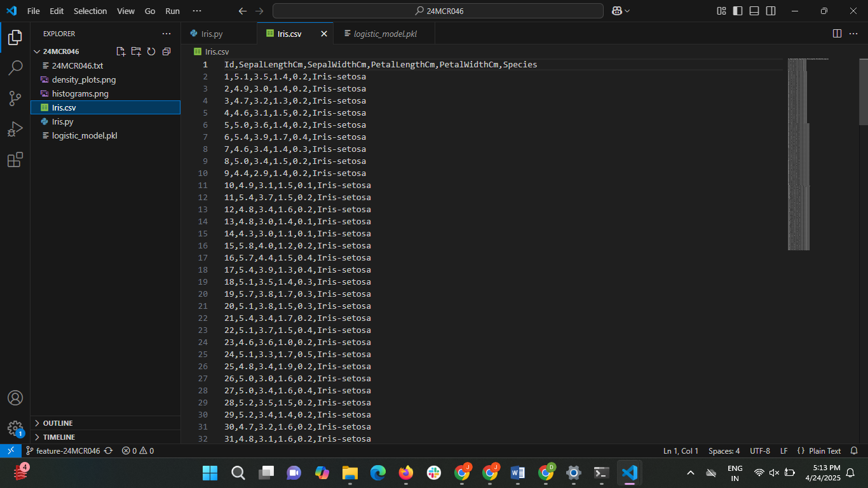The width and height of the screenshot is (868, 488).
Task: Open histograms.png in Explorer
Action: pos(105,93)
